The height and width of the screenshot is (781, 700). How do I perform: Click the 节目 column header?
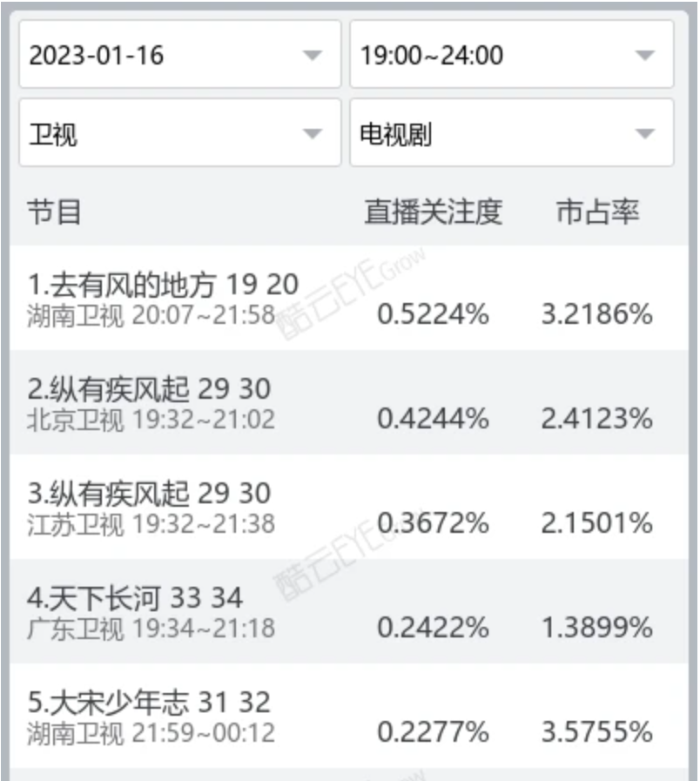pos(54,212)
